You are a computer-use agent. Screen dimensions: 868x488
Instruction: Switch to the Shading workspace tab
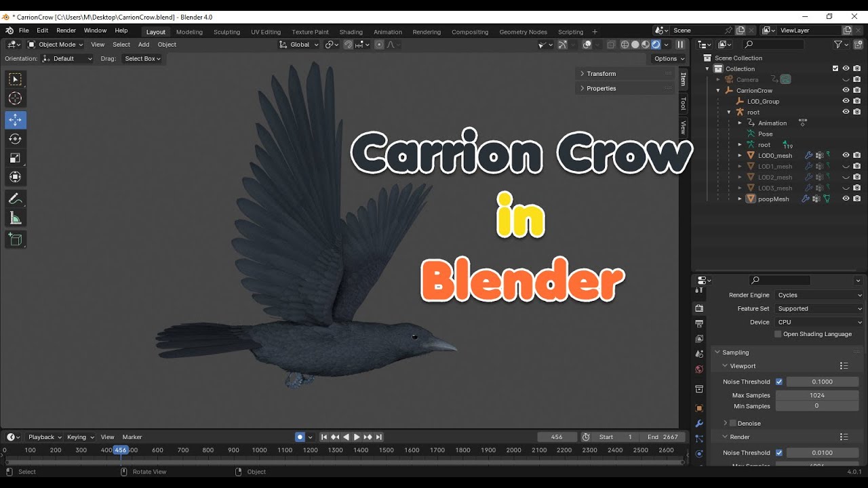351,32
